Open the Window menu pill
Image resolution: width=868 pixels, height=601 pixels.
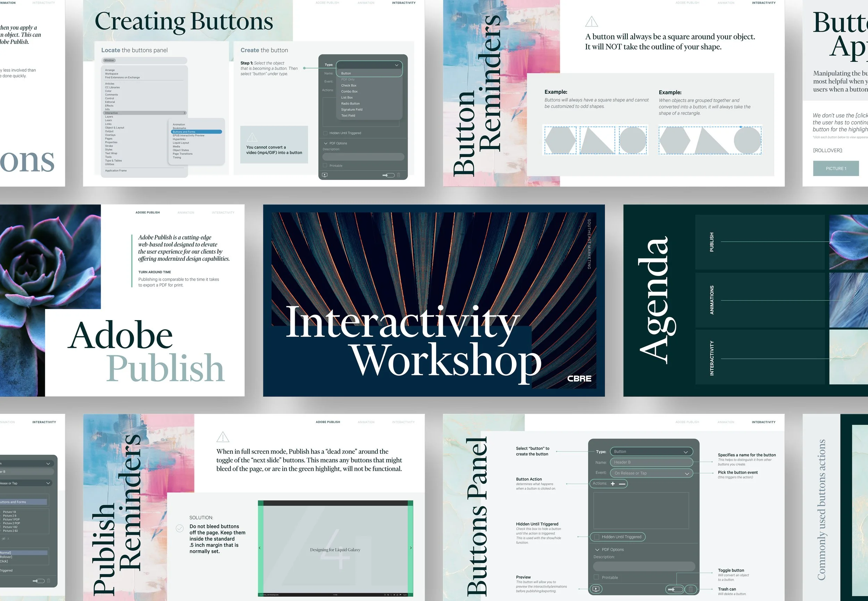coord(109,60)
